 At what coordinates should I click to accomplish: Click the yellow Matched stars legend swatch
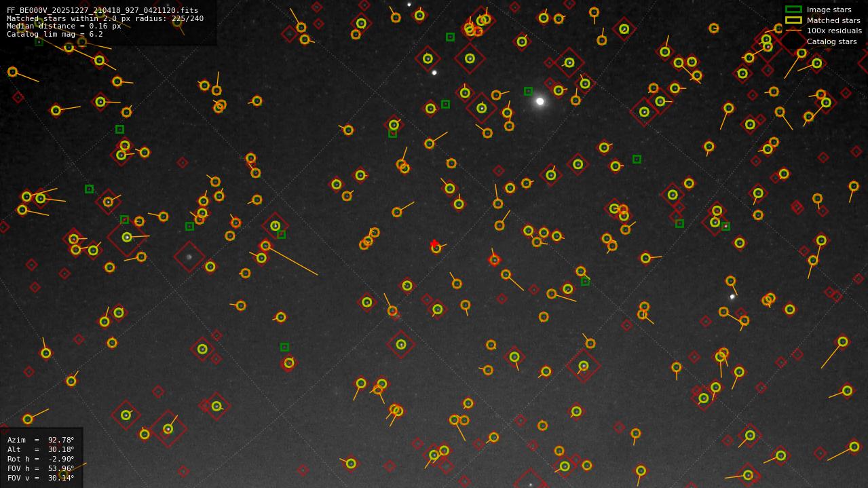pos(793,20)
